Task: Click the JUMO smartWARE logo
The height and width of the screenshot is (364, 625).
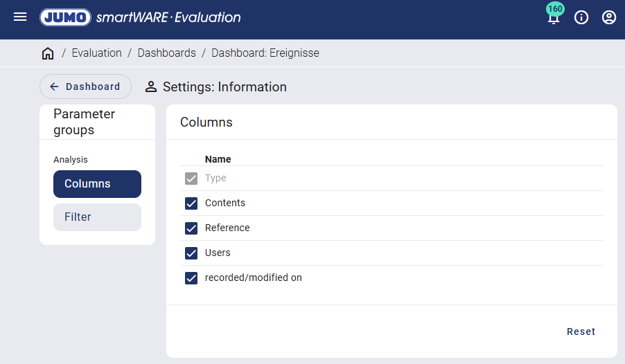Action: 141,17
